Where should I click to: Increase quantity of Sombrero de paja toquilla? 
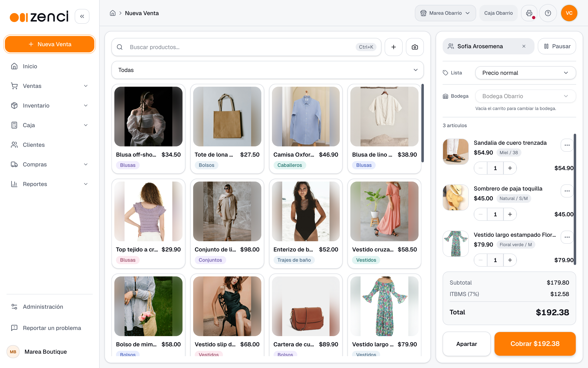(510, 214)
